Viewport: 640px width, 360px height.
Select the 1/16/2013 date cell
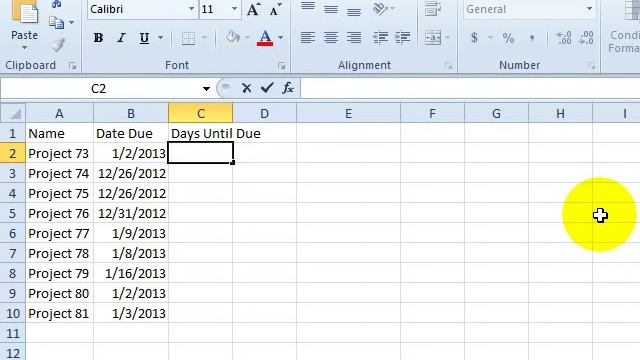131,273
